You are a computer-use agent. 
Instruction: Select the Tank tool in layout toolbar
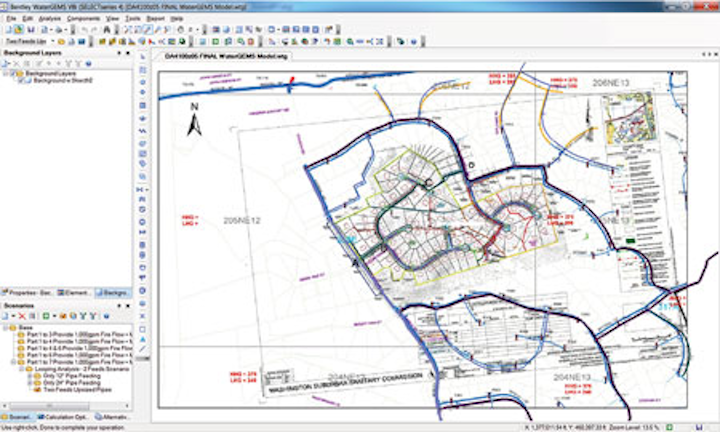143,106
